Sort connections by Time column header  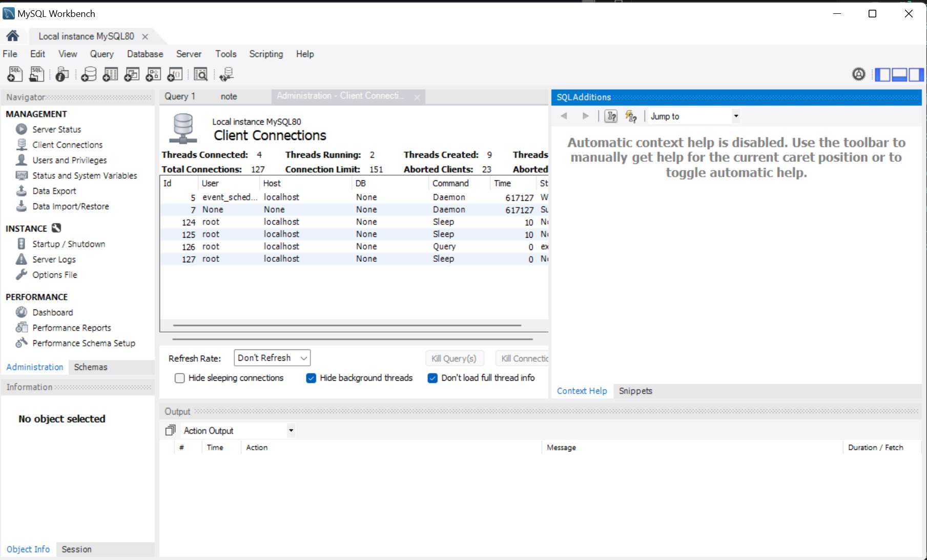coord(512,183)
